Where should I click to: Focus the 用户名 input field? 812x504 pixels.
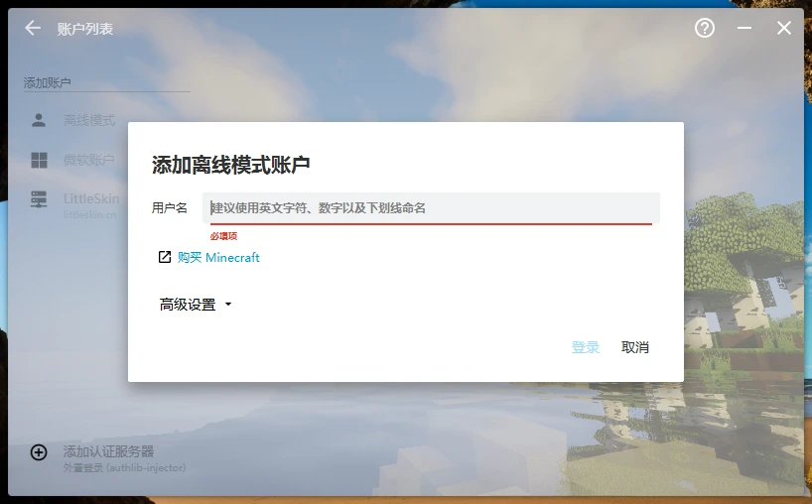point(431,207)
